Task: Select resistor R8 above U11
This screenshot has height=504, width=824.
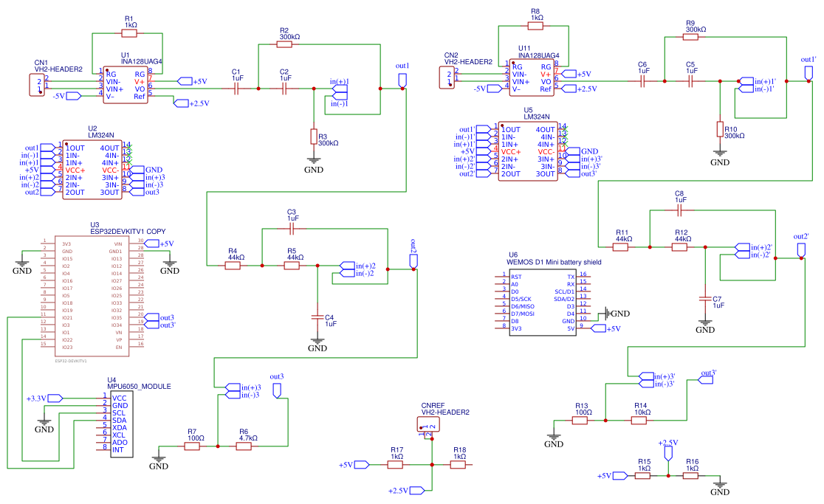Action: coord(535,26)
